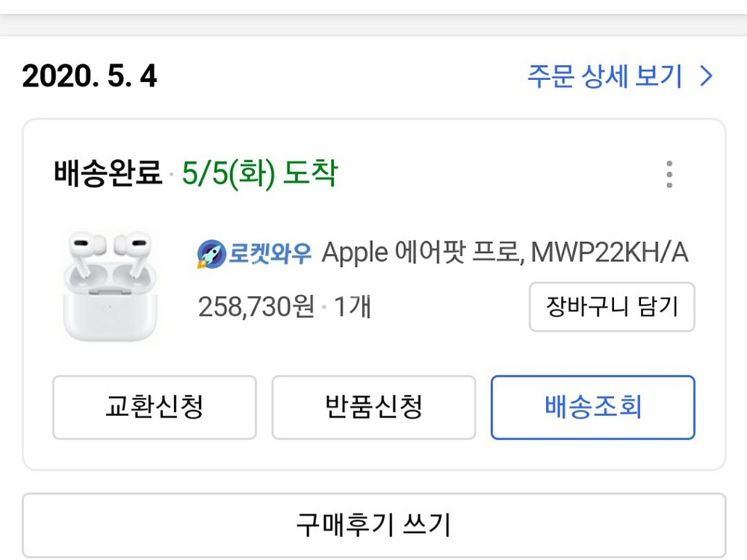Click the MWP22KH/A model number text

[x=609, y=254]
